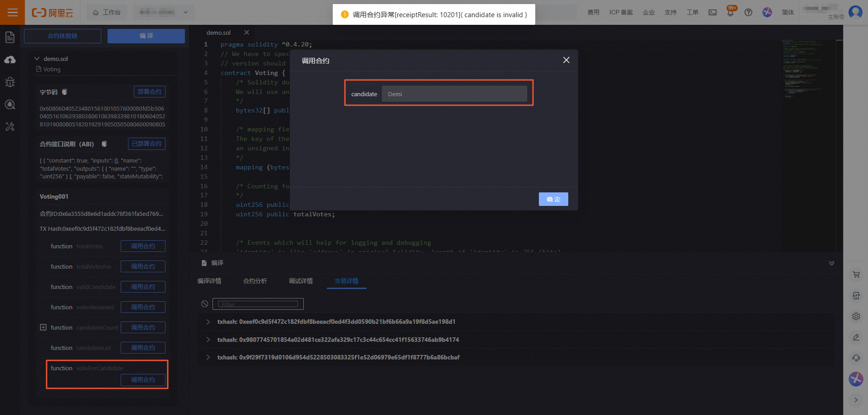Close the demo.sol editor tab
The height and width of the screenshot is (415, 868).
(246, 33)
